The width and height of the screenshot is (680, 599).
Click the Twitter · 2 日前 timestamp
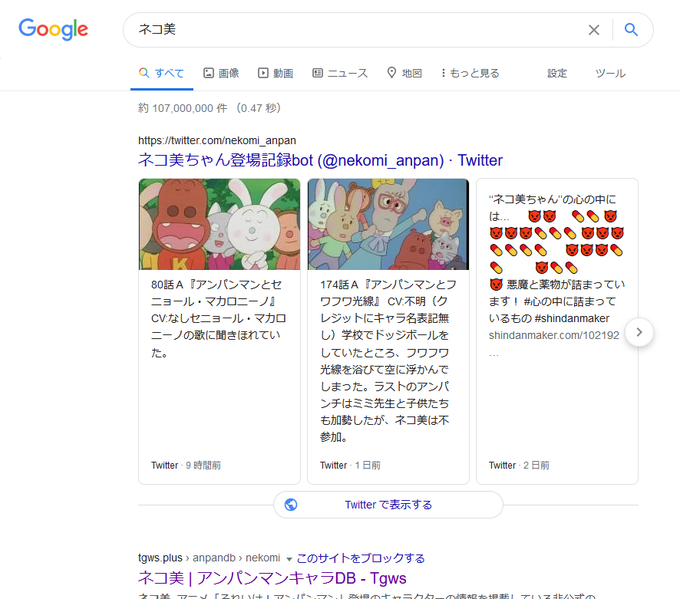pos(519,465)
